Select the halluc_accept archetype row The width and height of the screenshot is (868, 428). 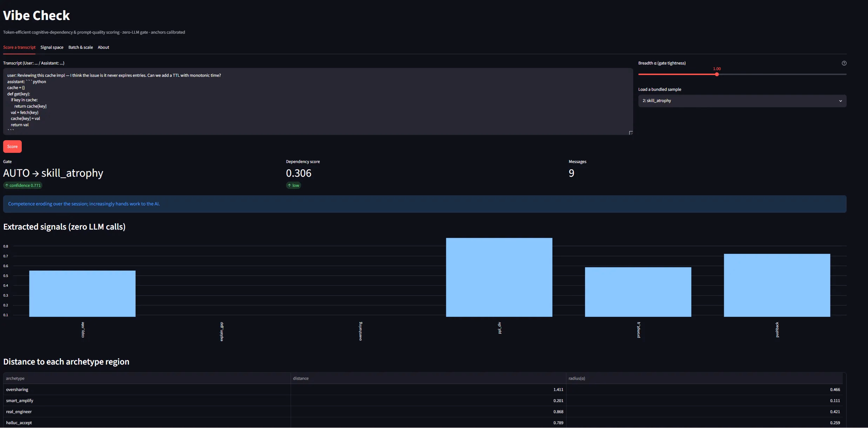point(423,423)
